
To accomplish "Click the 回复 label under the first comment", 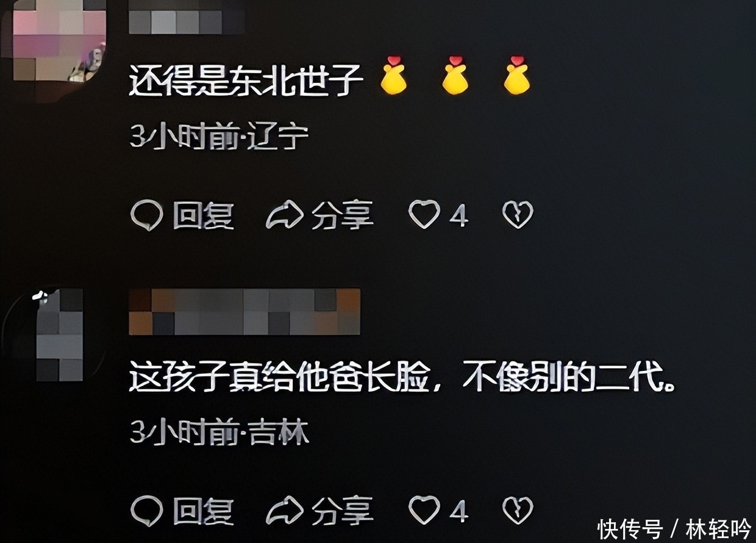I will (203, 215).
